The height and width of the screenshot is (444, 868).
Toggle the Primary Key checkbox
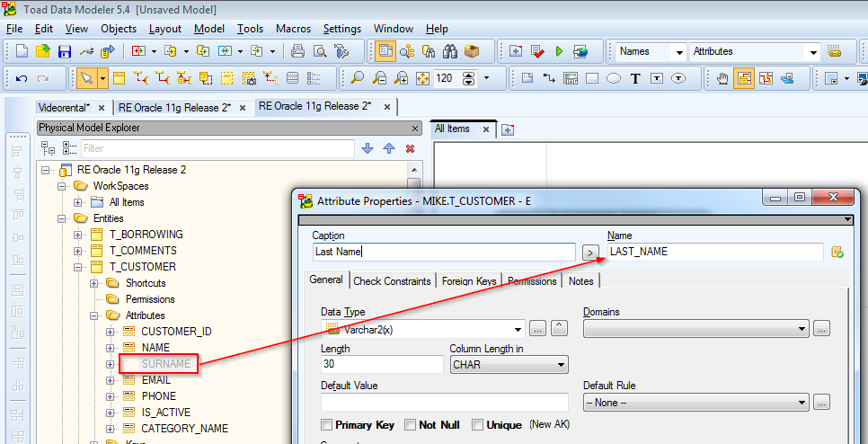point(326,424)
